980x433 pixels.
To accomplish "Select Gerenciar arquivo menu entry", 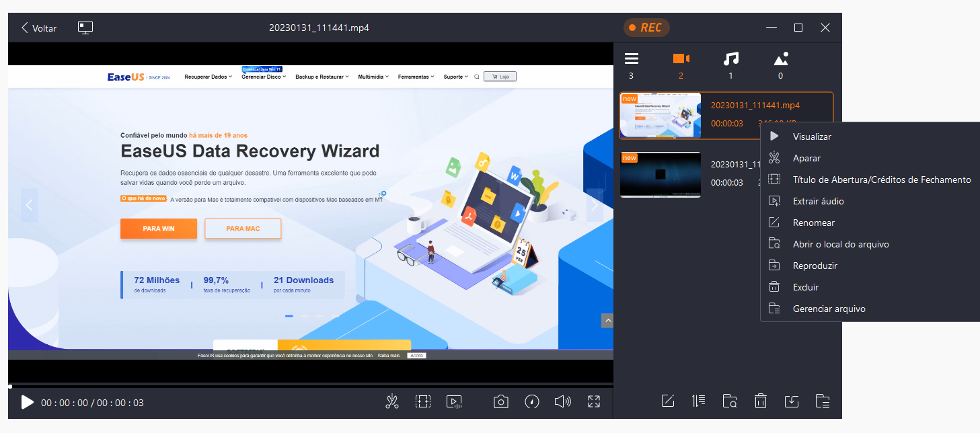I will coord(829,309).
